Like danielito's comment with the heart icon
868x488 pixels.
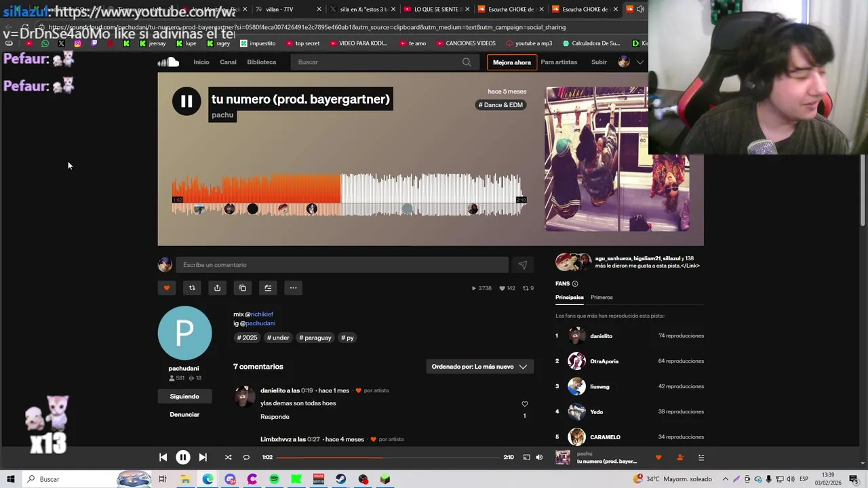524,404
